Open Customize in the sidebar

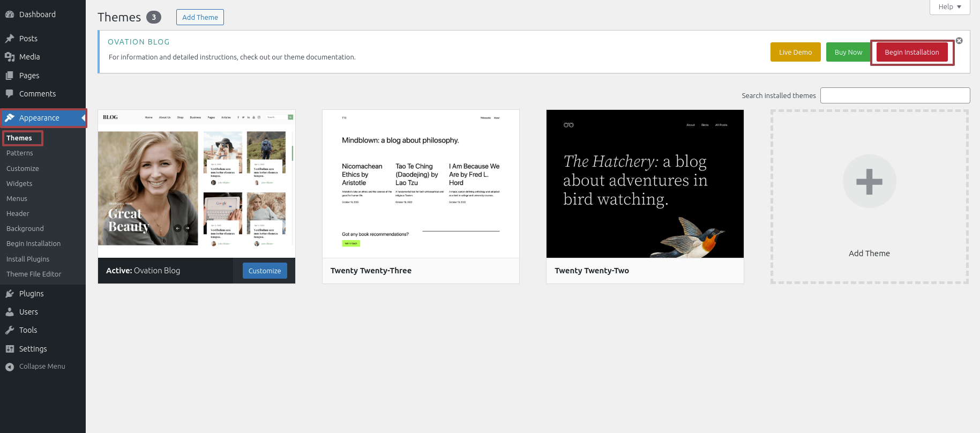(x=23, y=168)
